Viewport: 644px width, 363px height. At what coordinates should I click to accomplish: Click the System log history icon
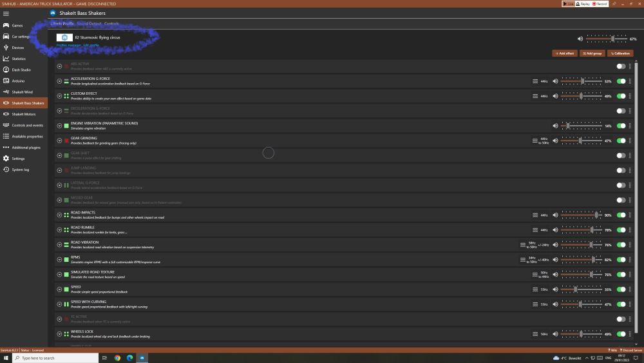click(6, 170)
